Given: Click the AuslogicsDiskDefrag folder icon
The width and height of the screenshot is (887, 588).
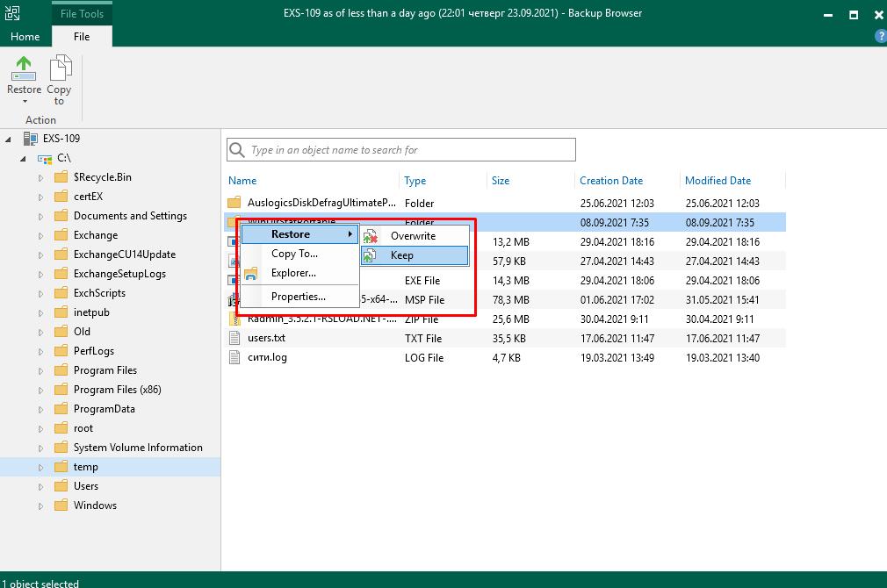Looking at the screenshot, I should click(234, 203).
